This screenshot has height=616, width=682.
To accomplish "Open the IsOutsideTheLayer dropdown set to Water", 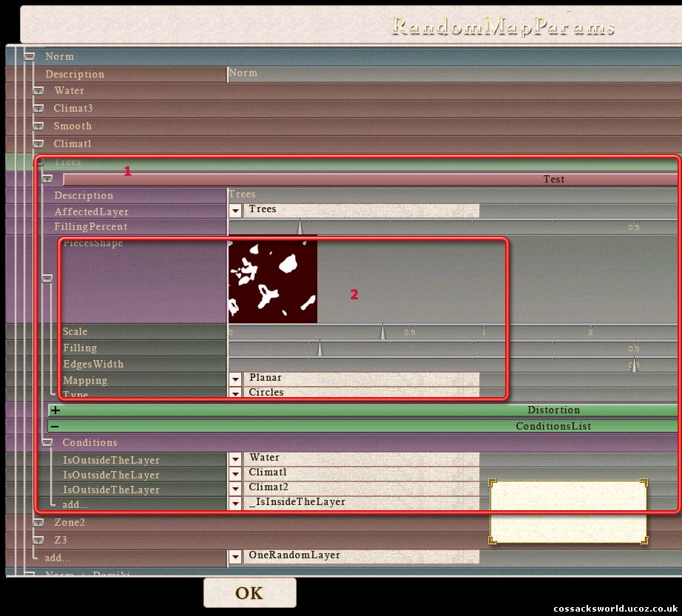I will pyautogui.click(x=235, y=458).
